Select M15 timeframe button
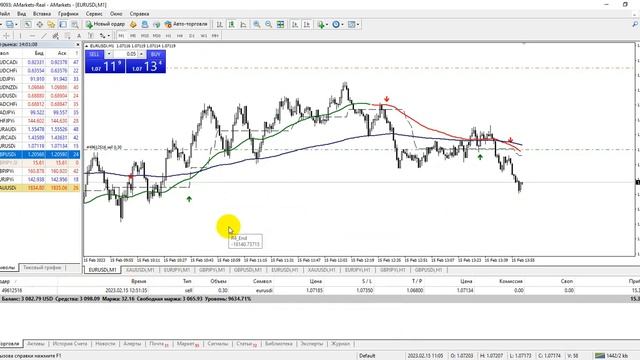The height and width of the screenshot is (360, 640). coord(145,36)
